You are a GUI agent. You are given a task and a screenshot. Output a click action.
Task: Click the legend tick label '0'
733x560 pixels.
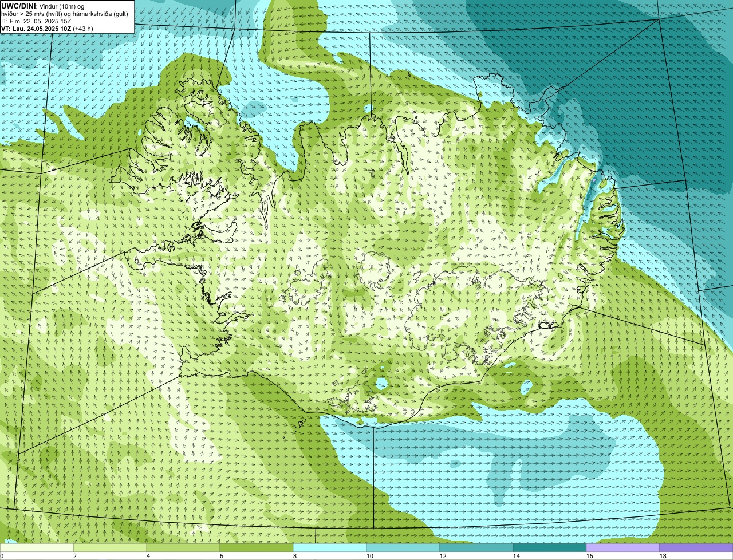coord(2,556)
